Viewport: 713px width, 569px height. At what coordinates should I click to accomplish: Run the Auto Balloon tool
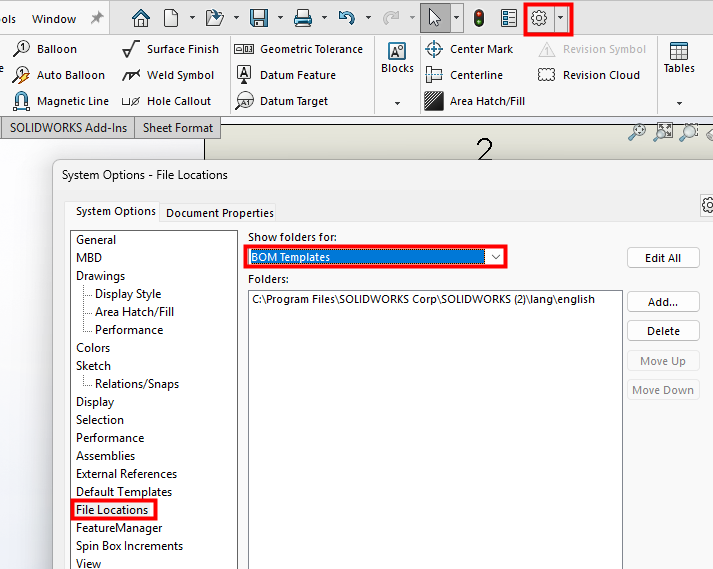tap(59, 75)
